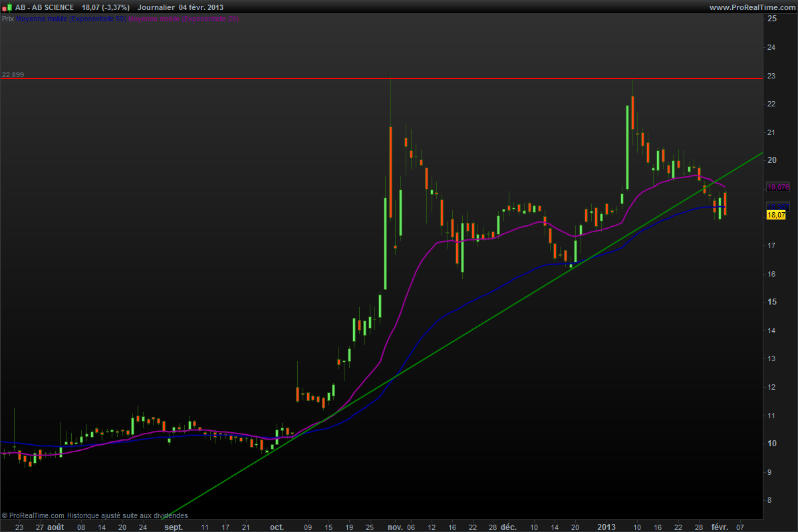Click the price 18,07 (-3,37%) in the header

tap(106, 7)
